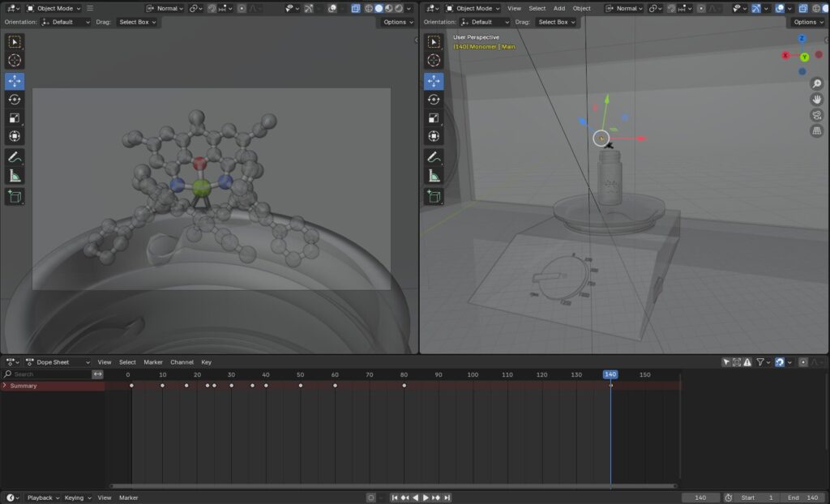Select the Scale tool in left viewport

pos(15,118)
